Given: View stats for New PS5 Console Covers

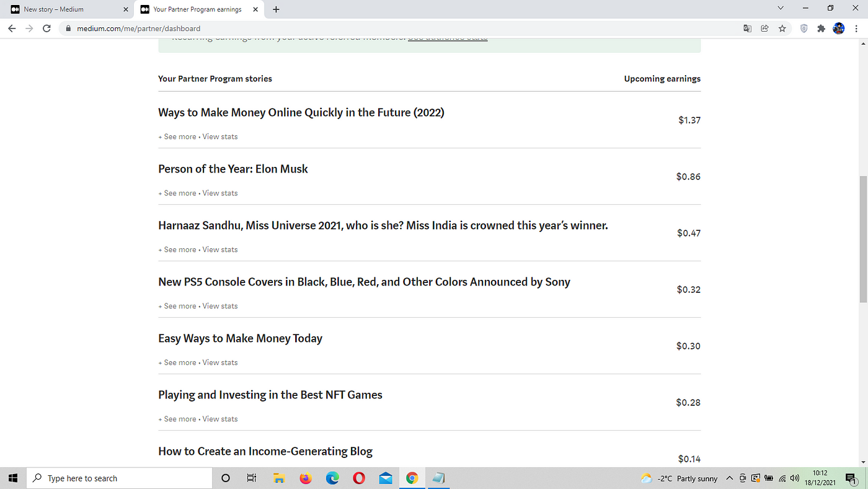Looking at the screenshot, I should point(220,306).
